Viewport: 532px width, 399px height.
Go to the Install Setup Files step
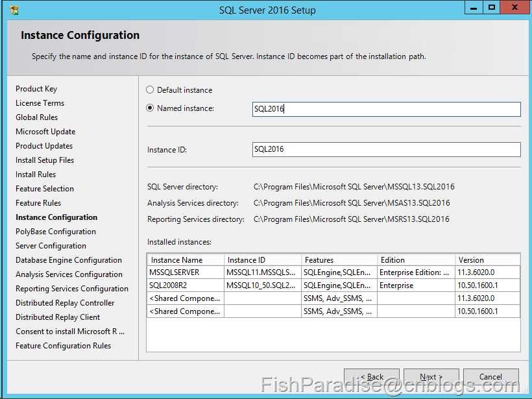click(x=45, y=160)
